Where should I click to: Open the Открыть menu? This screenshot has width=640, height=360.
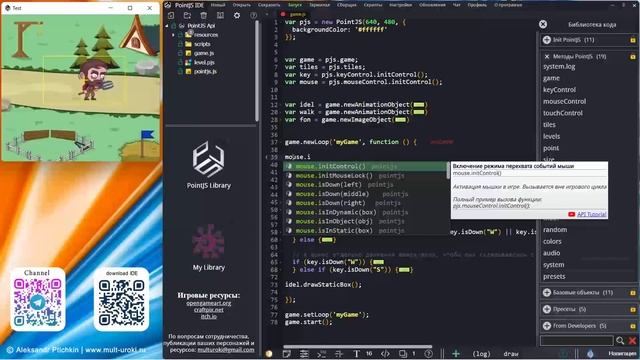pos(242,5)
